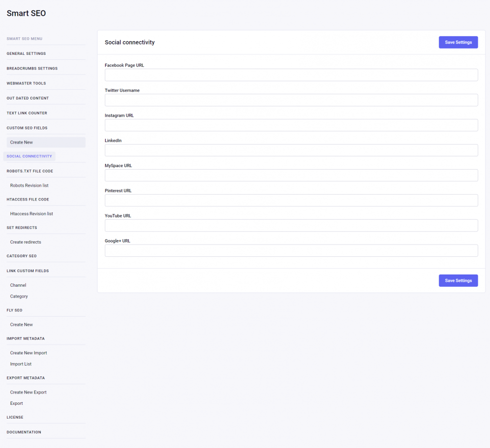The height and width of the screenshot is (448, 490).
Task: Select Out Dated Content menu entry
Action: tap(27, 98)
